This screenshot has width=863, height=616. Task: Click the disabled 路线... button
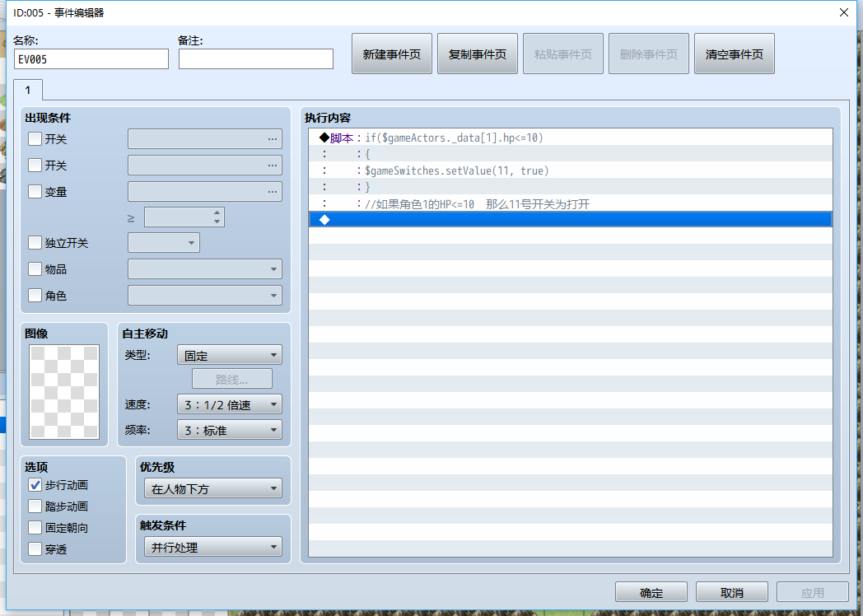(x=231, y=379)
